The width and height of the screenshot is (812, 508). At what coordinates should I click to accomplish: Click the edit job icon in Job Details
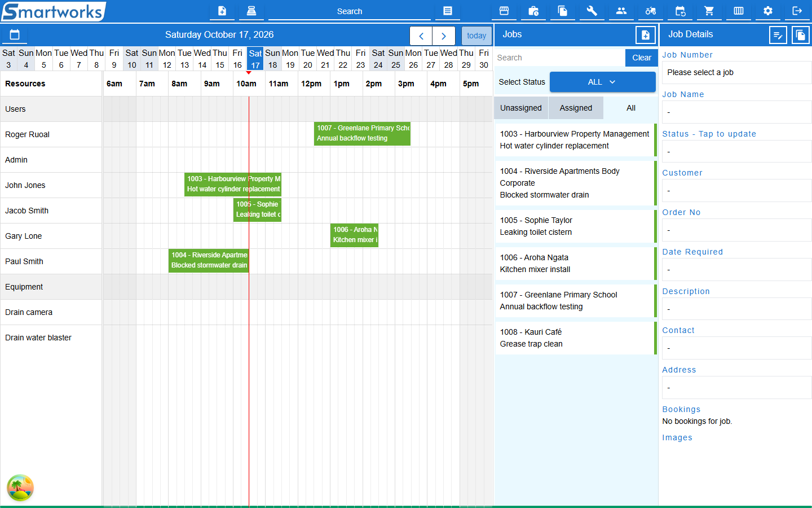778,35
